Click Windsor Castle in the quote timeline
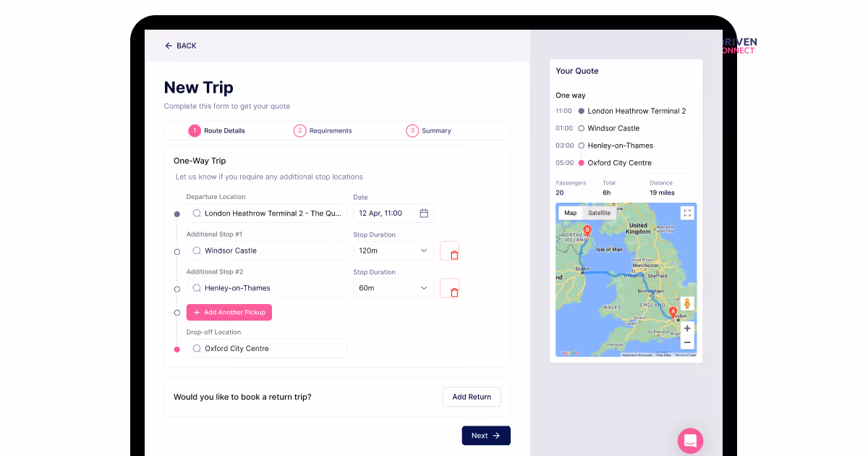Image resolution: width=868 pixels, height=456 pixels. (x=613, y=128)
